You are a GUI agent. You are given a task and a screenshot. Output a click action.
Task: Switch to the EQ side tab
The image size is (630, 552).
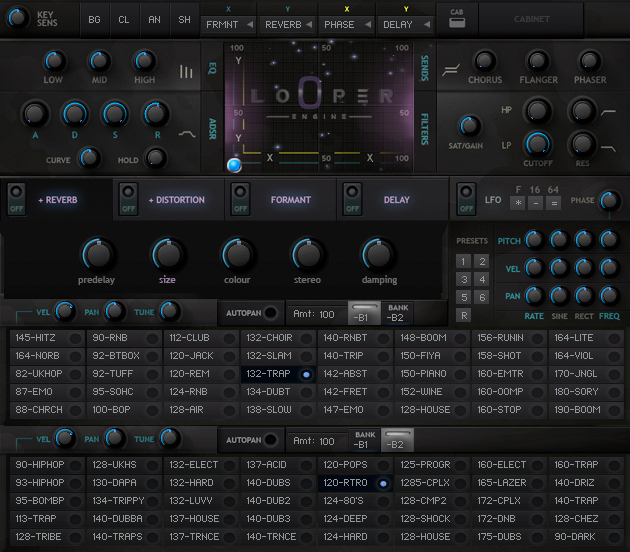click(213, 67)
